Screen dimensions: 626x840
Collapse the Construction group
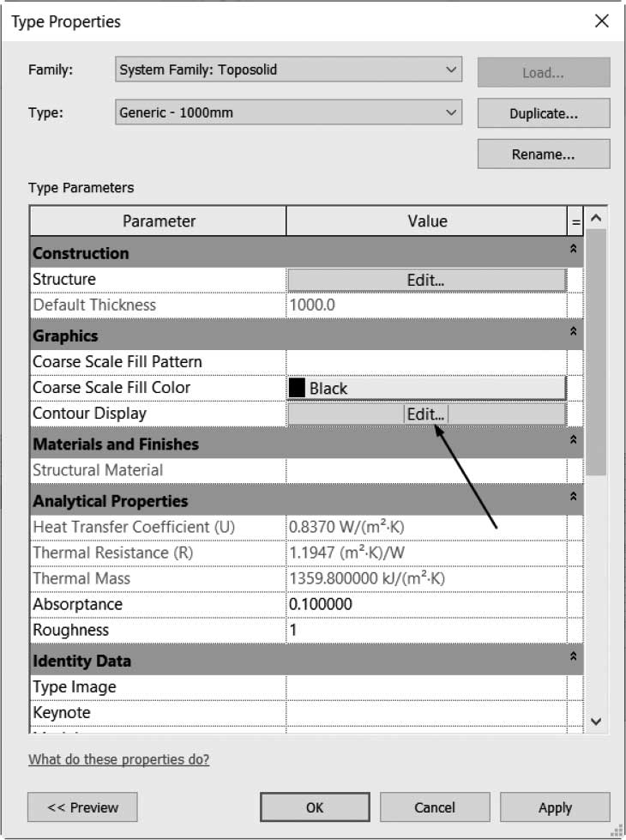tap(574, 249)
